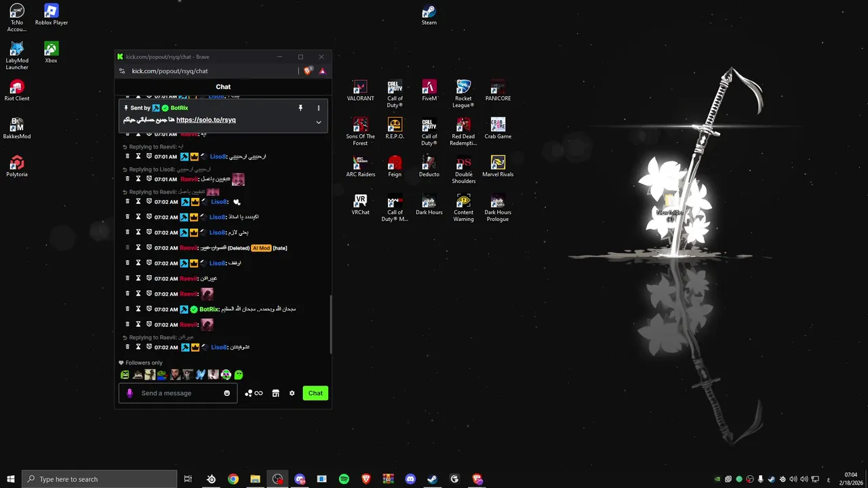Click the taskbar clock showing 07:04

[x=850, y=479]
